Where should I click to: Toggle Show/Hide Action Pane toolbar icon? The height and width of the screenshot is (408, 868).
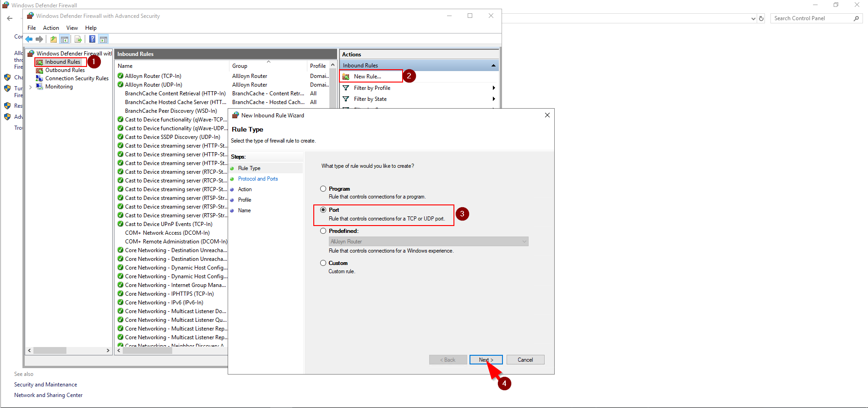click(x=104, y=39)
